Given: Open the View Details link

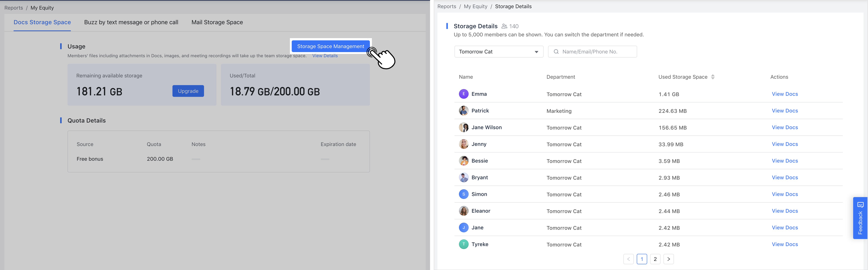Looking at the screenshot, I should pyautogui.click(x=325, y=56).
